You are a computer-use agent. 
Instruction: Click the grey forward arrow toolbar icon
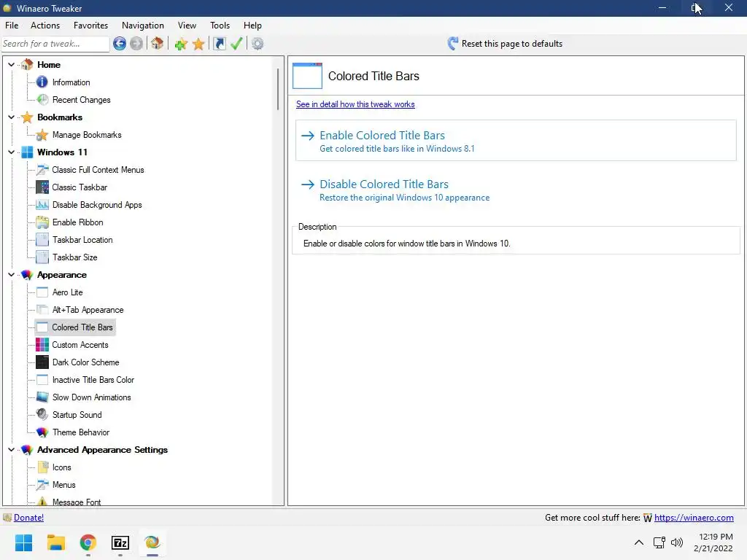136,44
